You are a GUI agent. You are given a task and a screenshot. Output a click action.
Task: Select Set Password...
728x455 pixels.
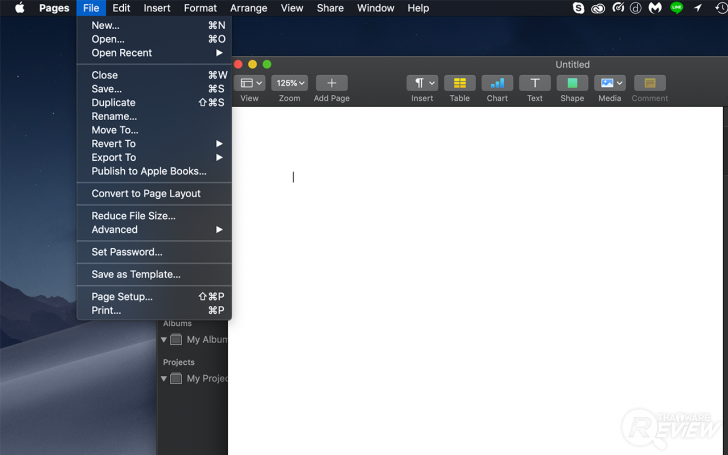154,252
